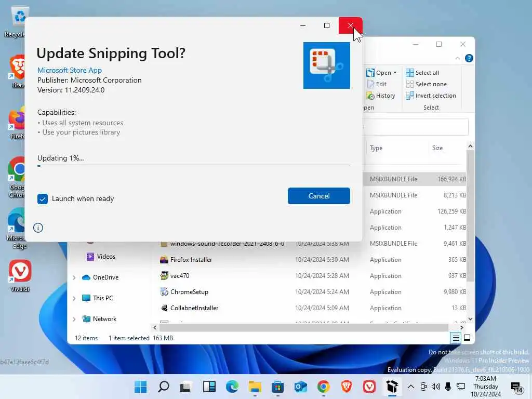Click File Explorer help question mark icon
Screen dimensions: 532x399
coord(469,58)
